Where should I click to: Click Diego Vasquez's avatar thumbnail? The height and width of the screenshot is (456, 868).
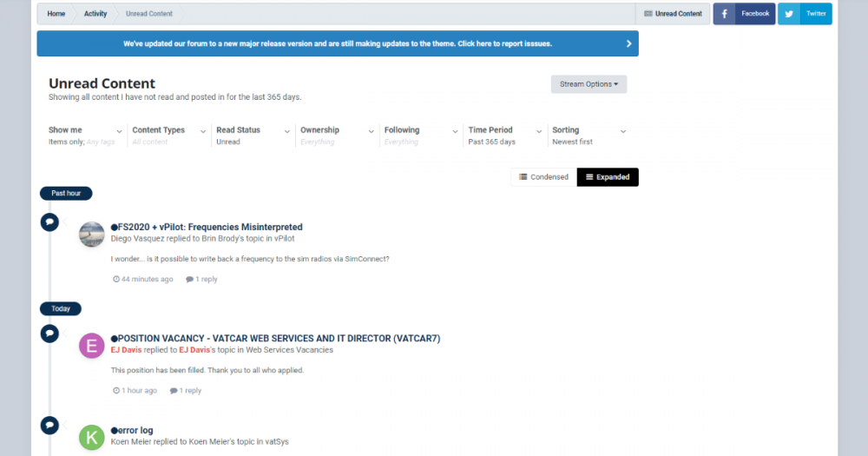coord(92,235)
